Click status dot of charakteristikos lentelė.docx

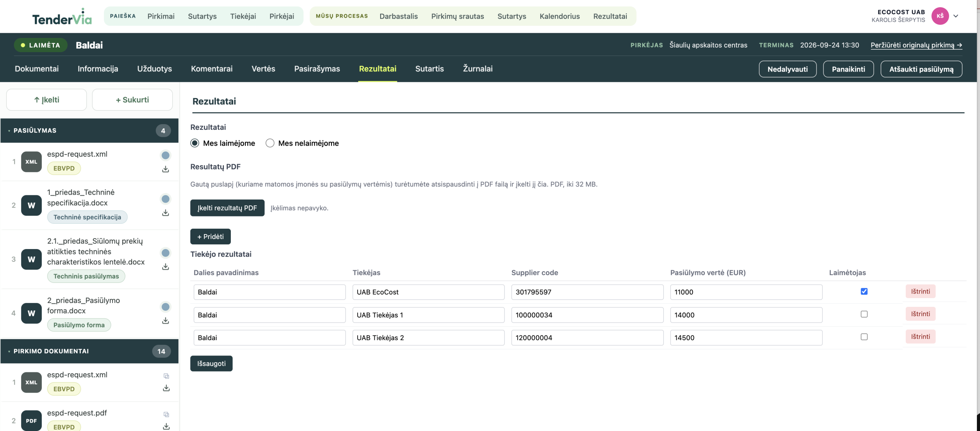[x=165, y=253]
